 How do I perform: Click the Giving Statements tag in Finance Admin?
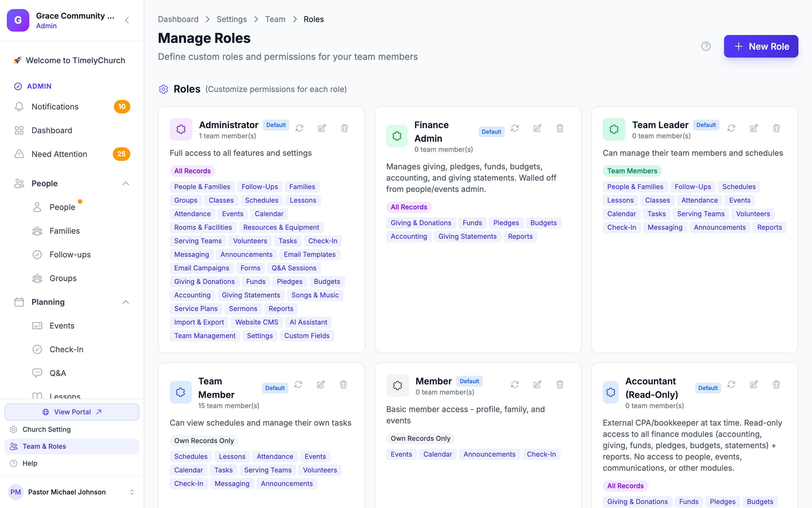(467, 237)
